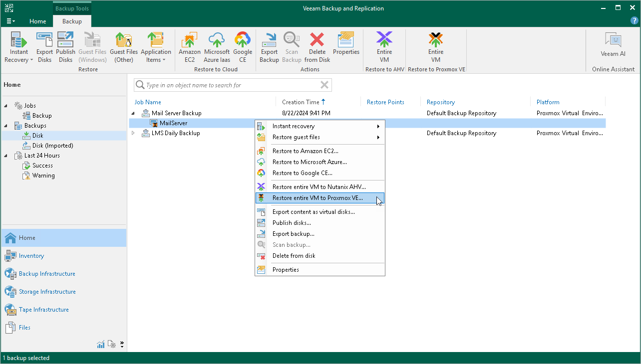Select the LMS Daily Backup job name
641x364 pixels.
[176, 133]
